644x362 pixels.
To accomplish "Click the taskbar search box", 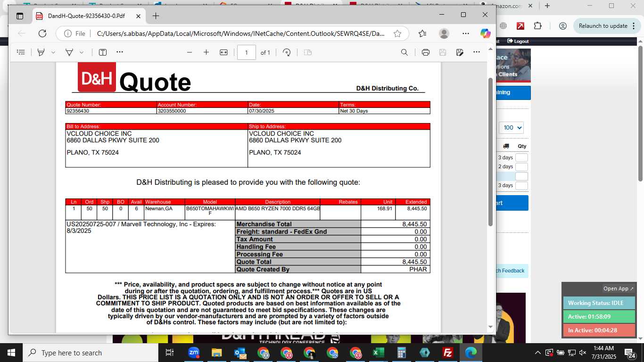I will [91, 353].
